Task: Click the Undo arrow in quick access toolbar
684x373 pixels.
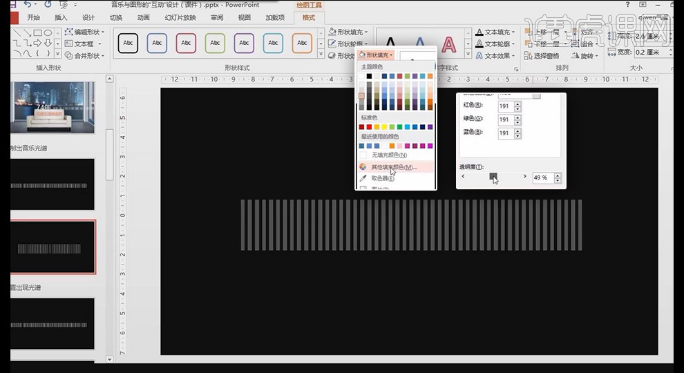Action: pos(28,4)
